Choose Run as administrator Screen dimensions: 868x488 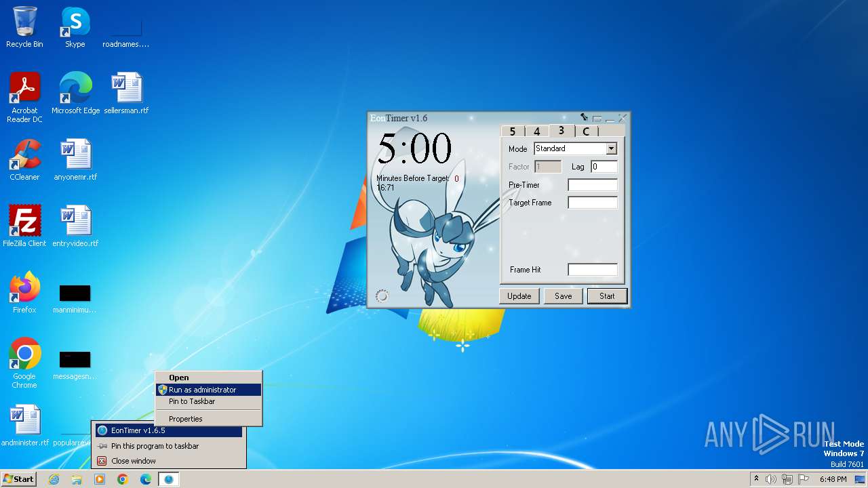pos(208,390)
